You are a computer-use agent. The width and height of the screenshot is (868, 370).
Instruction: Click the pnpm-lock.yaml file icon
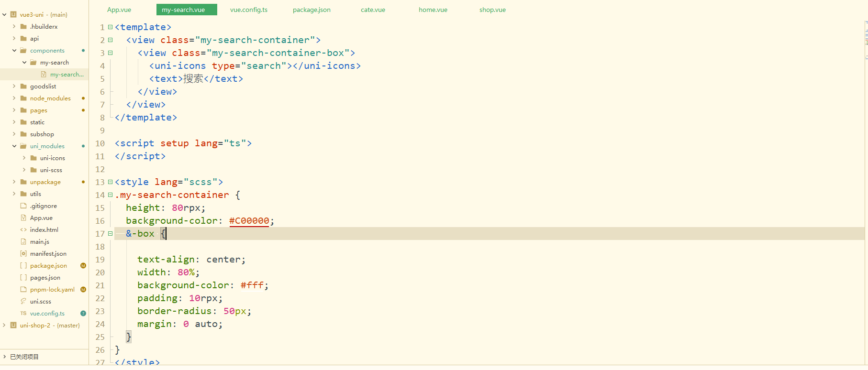click(23, 290)
